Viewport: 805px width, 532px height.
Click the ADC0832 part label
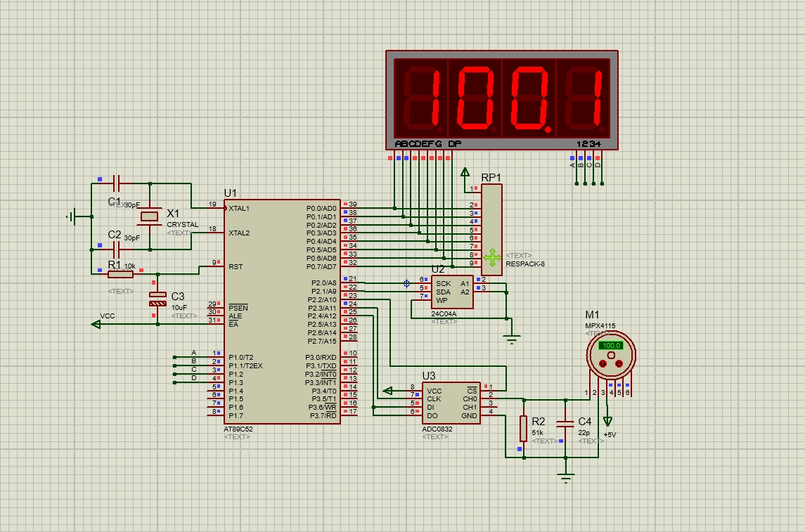[437, 429]
